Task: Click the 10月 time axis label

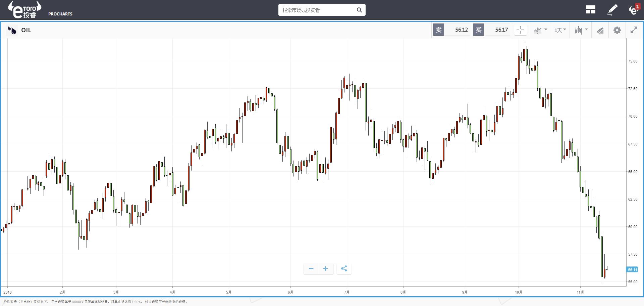Action: (x=519, y=292)
